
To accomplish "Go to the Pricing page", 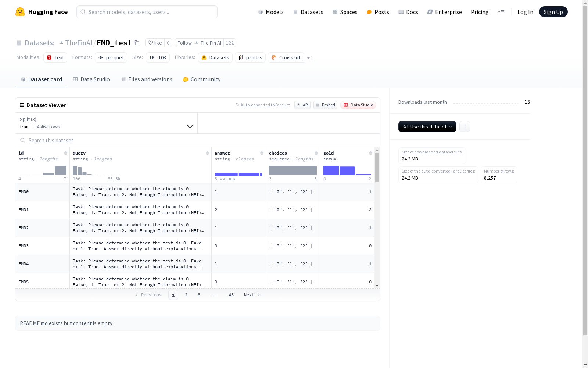I will coord(480,12).
